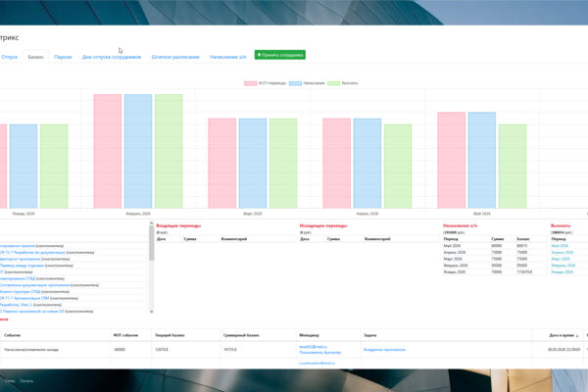Click plus icon on Принять сотрудника button
This screenshot has width=588, height=392.
259,55
